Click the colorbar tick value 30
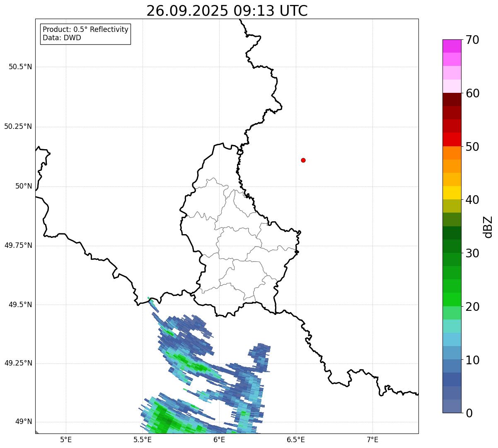 click(x=472, y=253)
